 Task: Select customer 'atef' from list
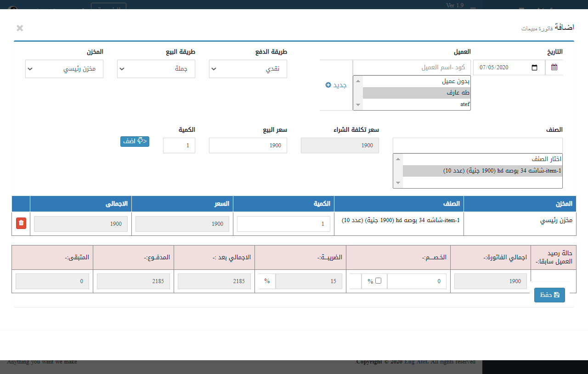417,104
